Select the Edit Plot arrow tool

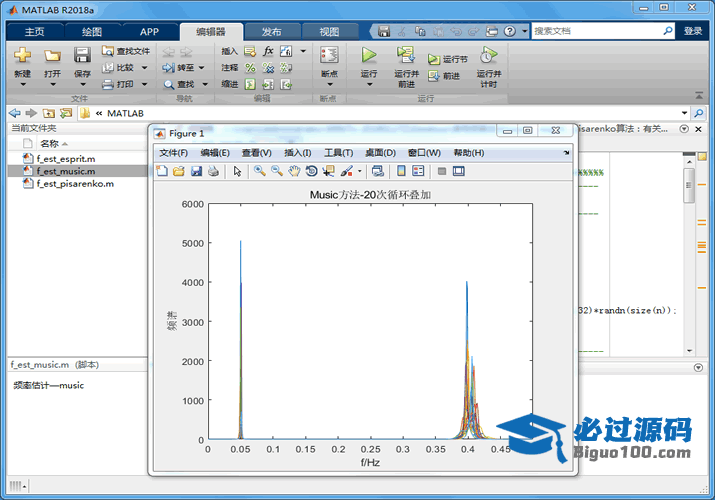[238, 171]
